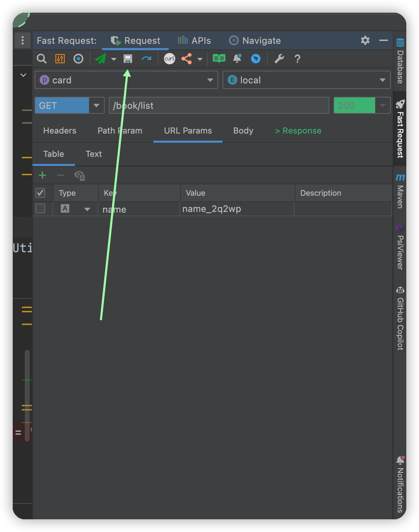The height and width of the screenshot is (532, 419).
Task: Toggle the checkbox for the name row
Action: (x=40, y=209)
